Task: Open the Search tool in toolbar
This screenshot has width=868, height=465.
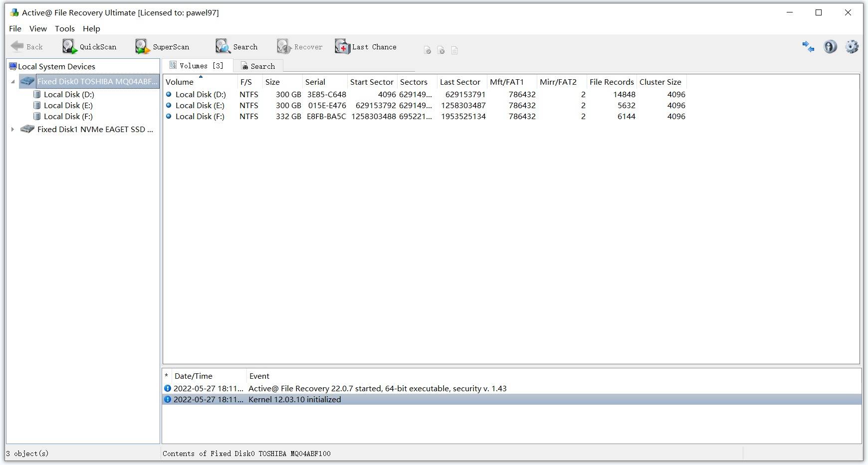Action: pos(236,47)
